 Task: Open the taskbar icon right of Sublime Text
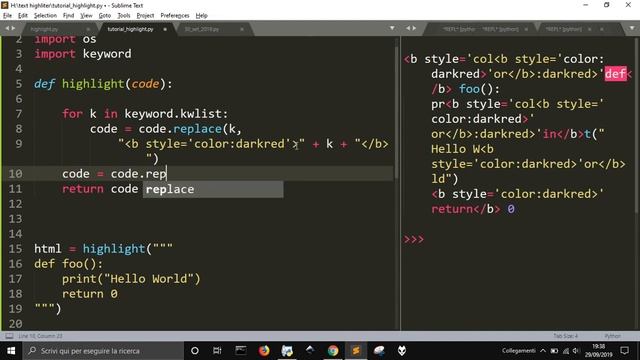point(379,351)
